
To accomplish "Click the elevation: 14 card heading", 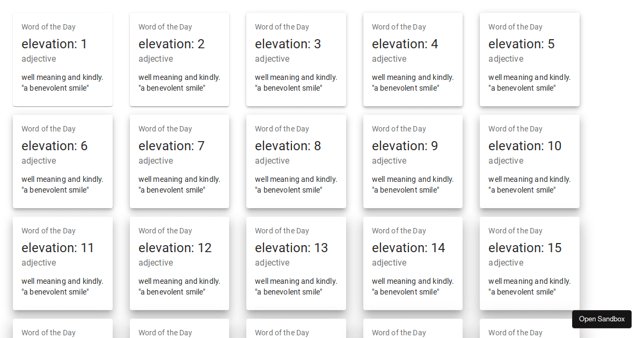I will (x=408, y=248).
